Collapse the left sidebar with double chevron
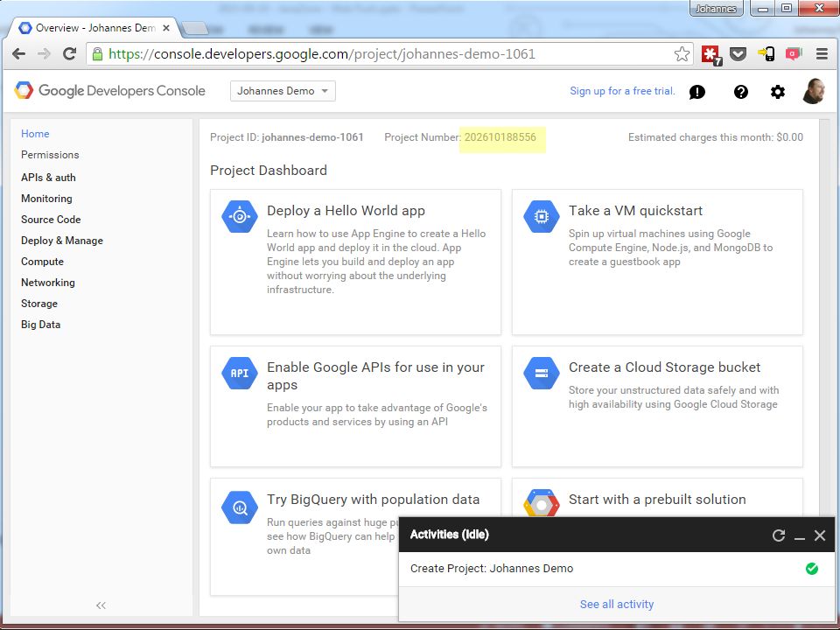This screenshot has height=630, width=840. tap(101, 605)
